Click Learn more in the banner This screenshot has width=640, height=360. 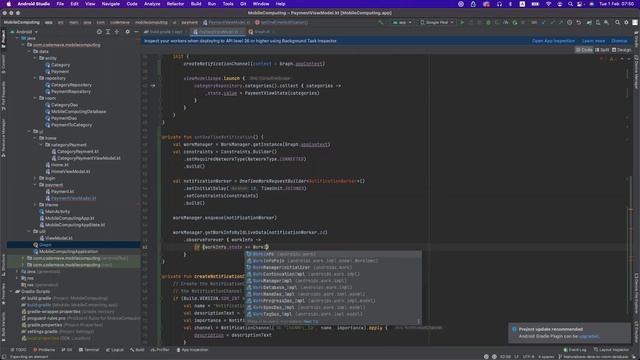coord(593,41)
